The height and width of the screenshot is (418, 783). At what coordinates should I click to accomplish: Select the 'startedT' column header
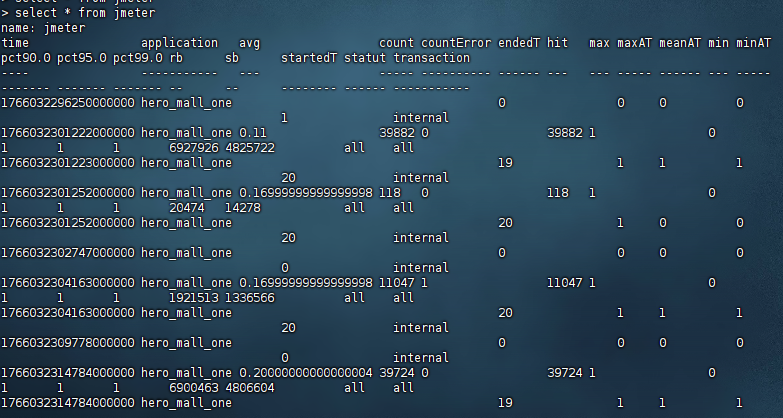309,58
